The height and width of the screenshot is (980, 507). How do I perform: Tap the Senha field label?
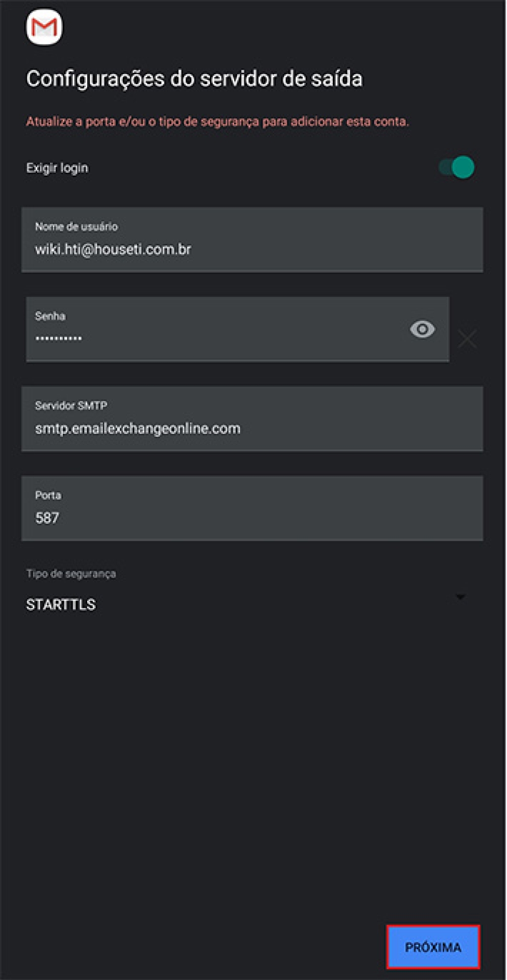coord(50,316)
